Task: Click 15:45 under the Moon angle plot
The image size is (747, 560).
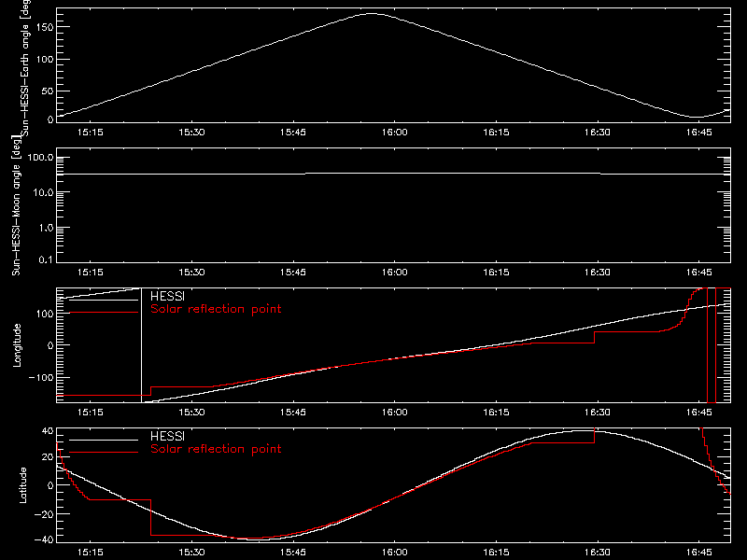Action: point(293,273)
